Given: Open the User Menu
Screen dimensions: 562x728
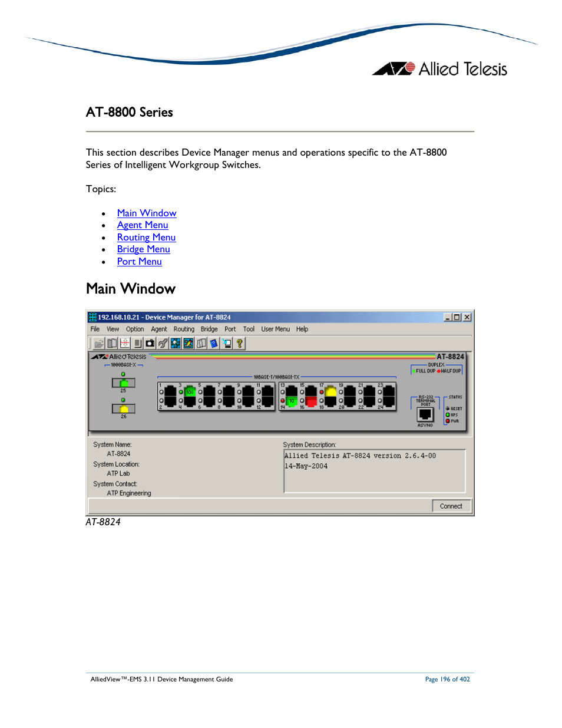Looking at the screenshot, I should coord(276,329).
